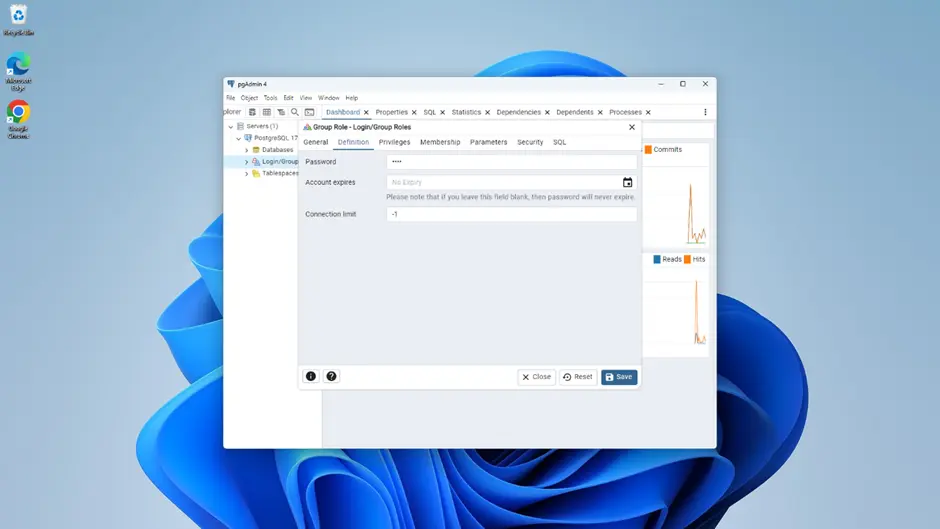Expand the Tablespaces node
940x529 pixels.
point(246,173)
